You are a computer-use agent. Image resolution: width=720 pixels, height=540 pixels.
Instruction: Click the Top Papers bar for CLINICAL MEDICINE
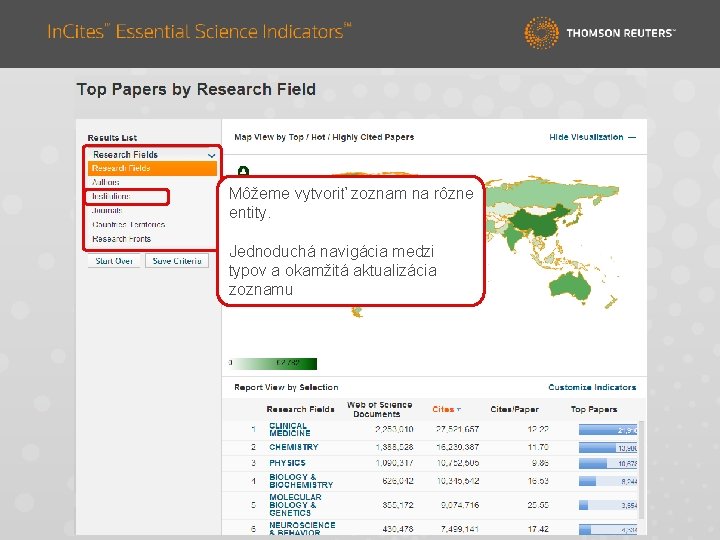click(608, 430)
